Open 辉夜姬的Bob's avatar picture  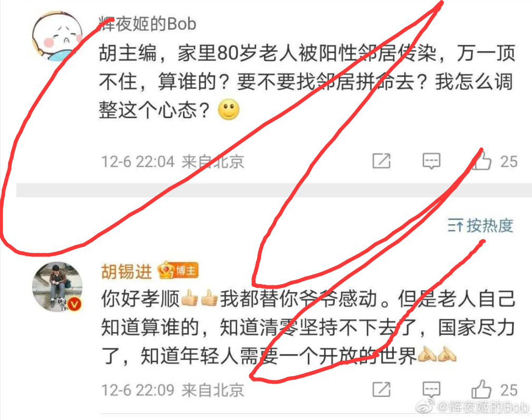click(57, 36)
